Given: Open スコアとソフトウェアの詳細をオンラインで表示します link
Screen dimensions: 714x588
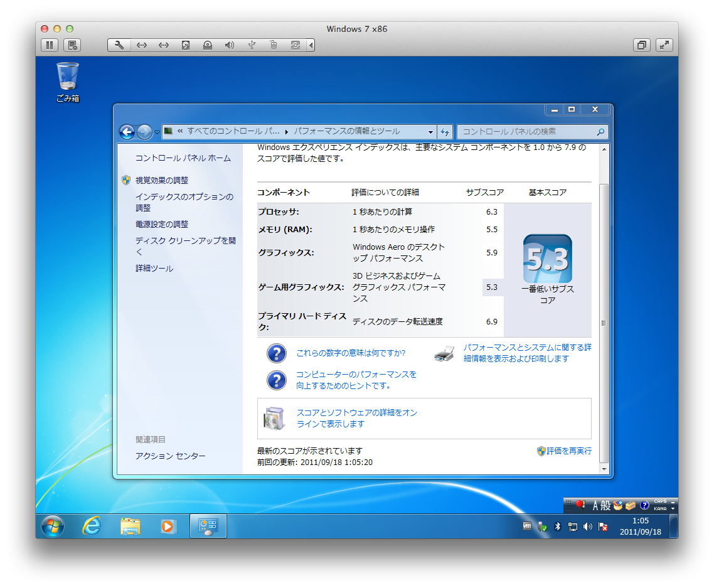Looking at the screenshot, I should 357,418.
